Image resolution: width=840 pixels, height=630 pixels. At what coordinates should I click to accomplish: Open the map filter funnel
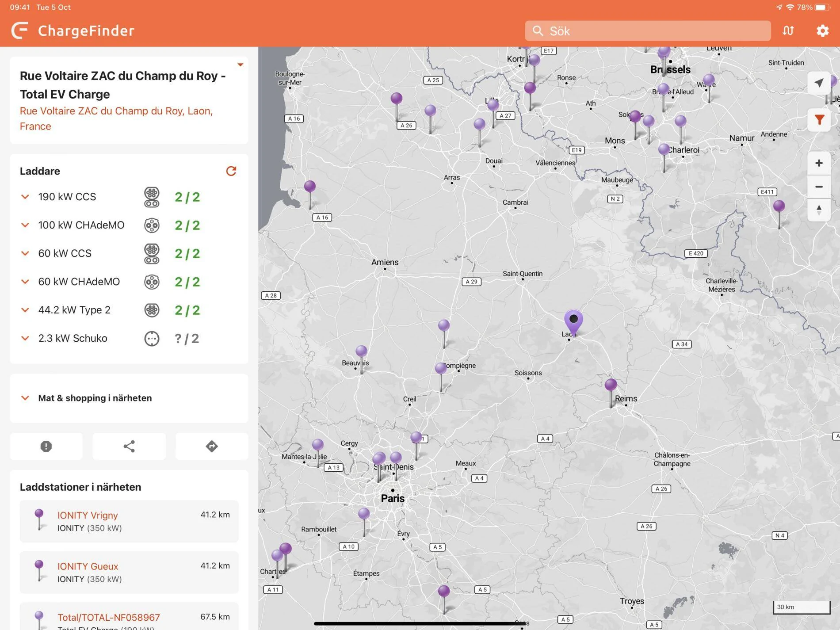pyautogui.click(x=819, y=120)
